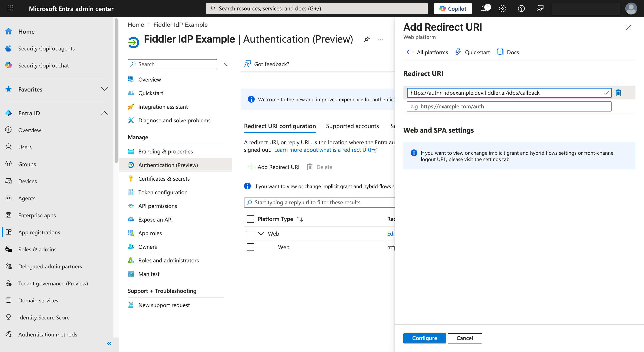Open Learn more about redirect URI link
Image resolution: width=644 pixels, height=352 pixels.
pyautogui.click(x=326, y=150)
